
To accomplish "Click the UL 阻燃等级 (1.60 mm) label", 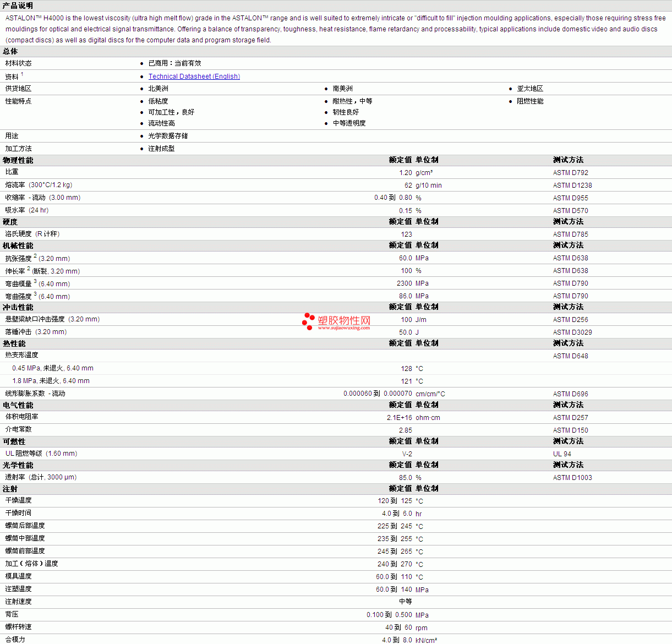I will [x=41, y=454].
